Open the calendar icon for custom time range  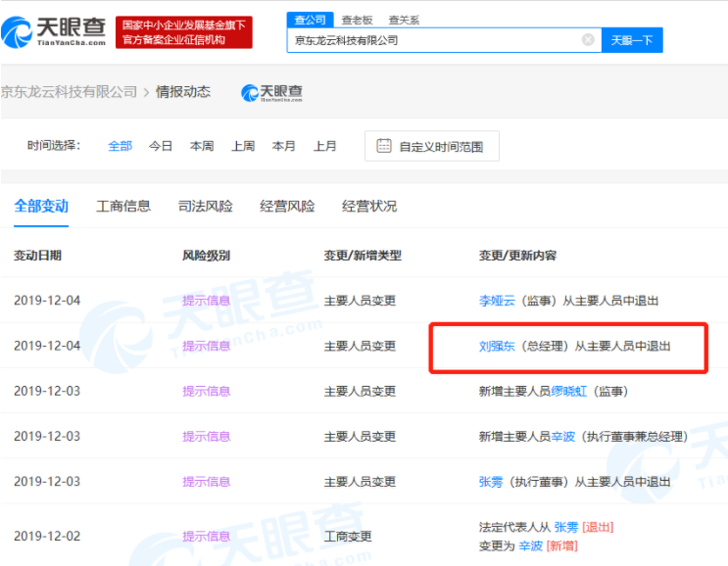click(x=384, y=146)
